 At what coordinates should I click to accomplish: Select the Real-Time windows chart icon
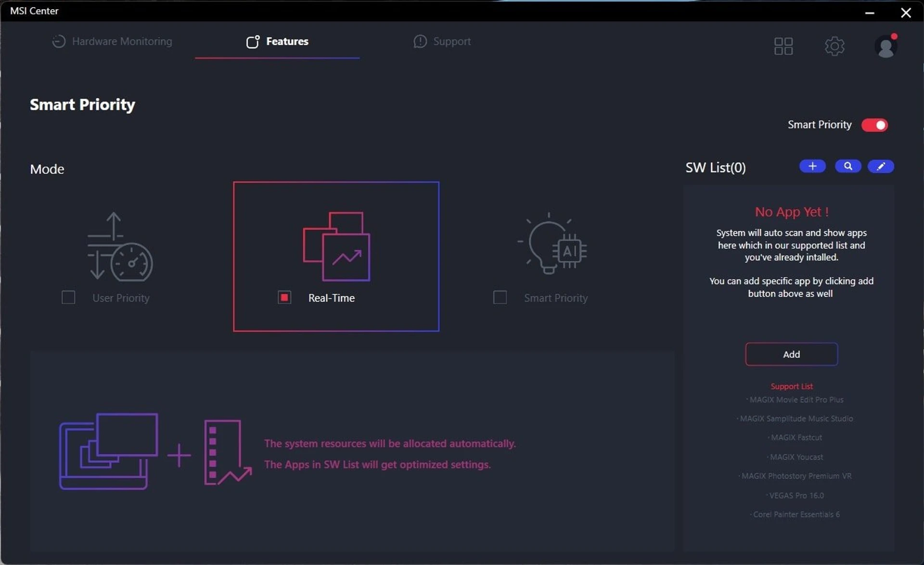(336, 246)
